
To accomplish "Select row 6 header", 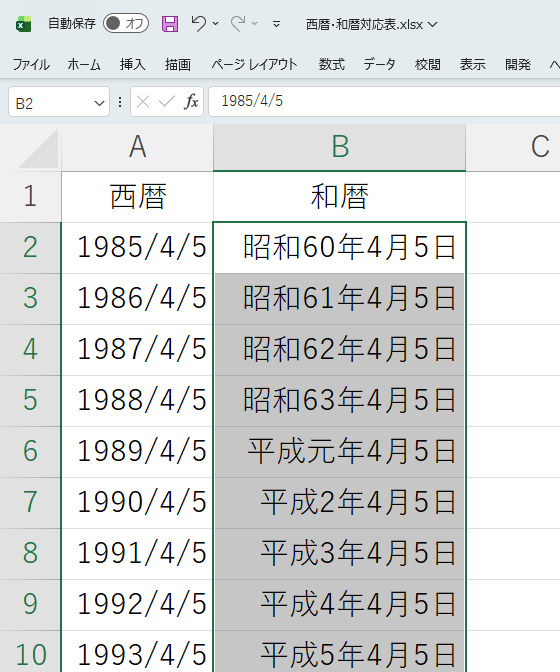I will [30, 452].
